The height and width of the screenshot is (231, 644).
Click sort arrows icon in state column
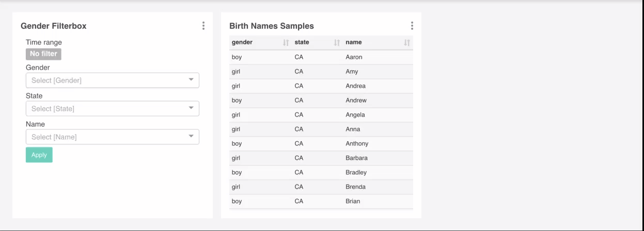[x=337, y=43]
